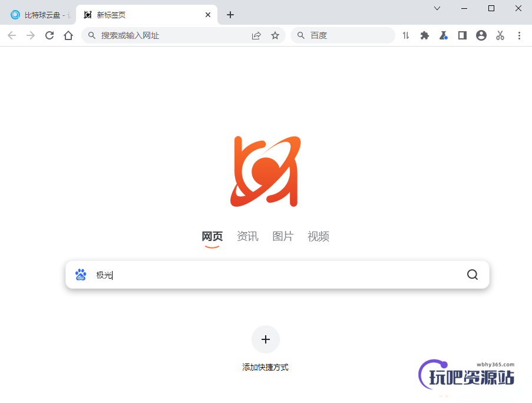Go back with the back arrow
This screenshot has width=532, height=403.
(12, 35)
